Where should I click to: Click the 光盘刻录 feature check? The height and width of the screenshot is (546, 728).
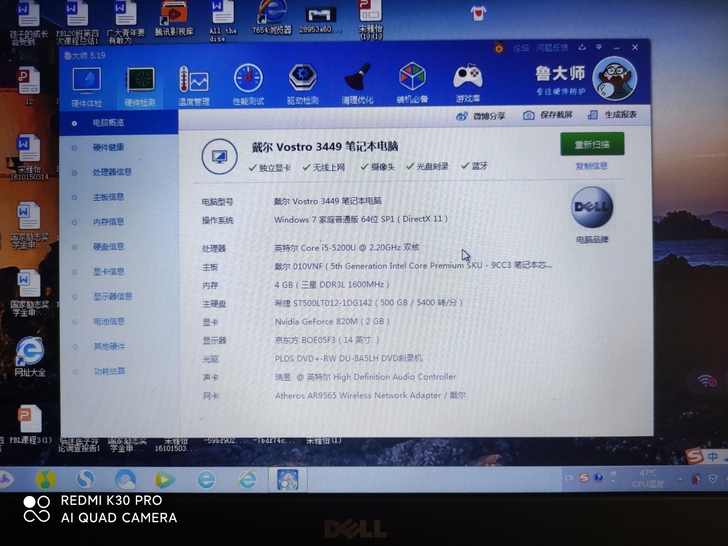pos(427,166)
